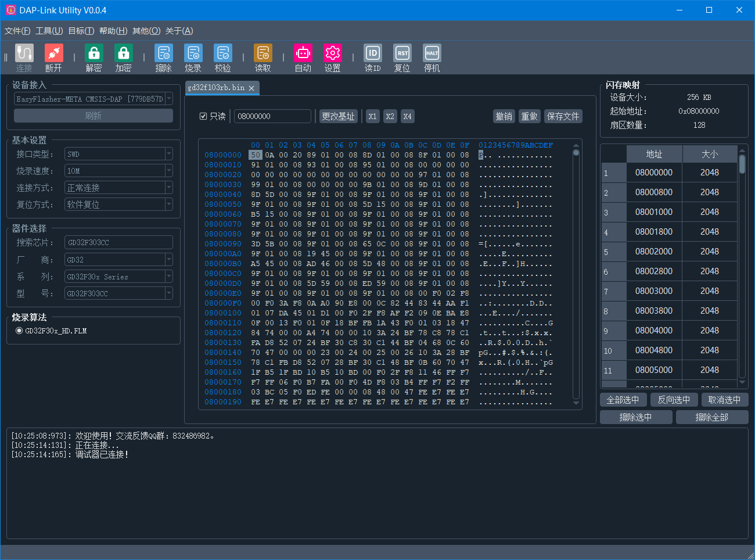Click the 撤销 (undo) button
The height and width of the screenshot is (560, 755).
[504, 116]
